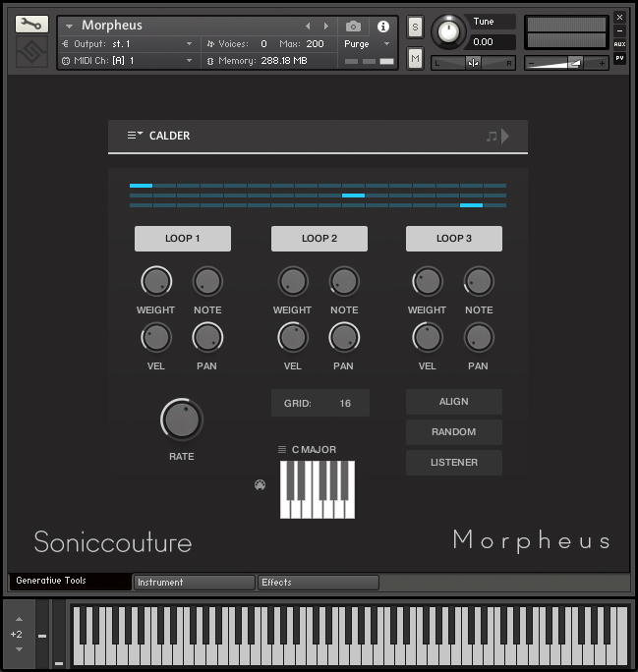Open the instrument name dropdown arrow beside Morpheus
Viewport: 638px width, 672px height.
pos(69,27)
